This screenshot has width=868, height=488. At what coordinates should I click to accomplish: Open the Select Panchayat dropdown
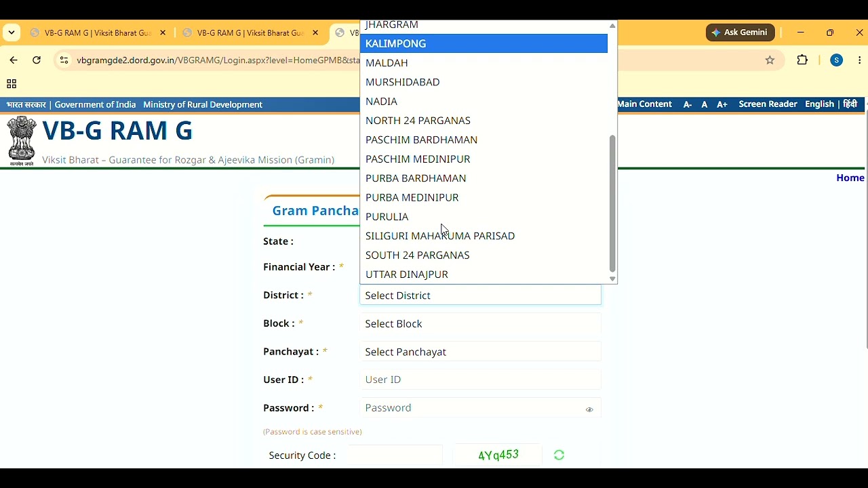[x=480, y=352]
